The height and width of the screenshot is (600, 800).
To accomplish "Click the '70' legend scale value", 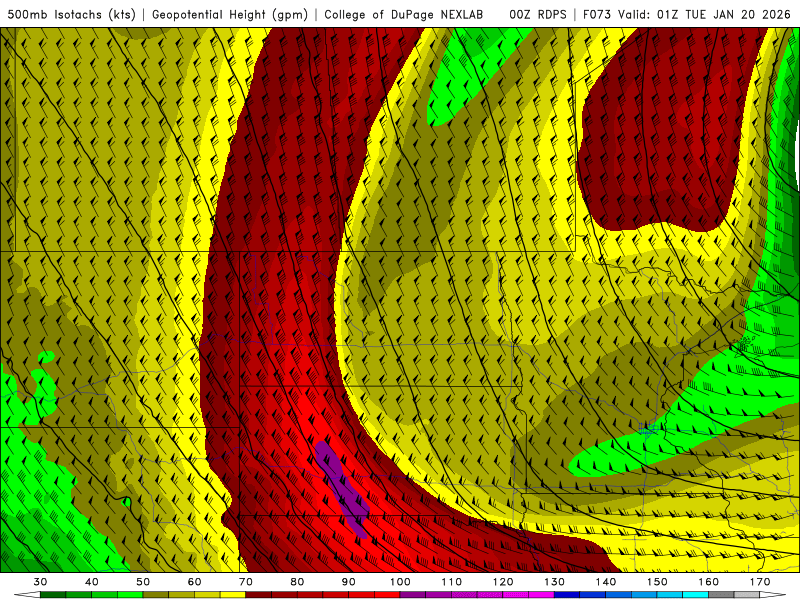I will [x=246, y=581].
